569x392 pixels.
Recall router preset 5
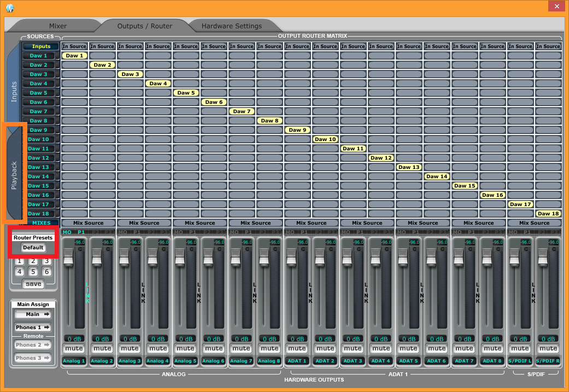(x=33, y=272)
